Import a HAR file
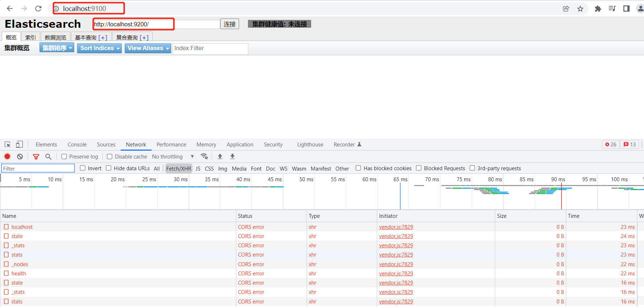Image resolution: width=644 pixels, height=307 pixels. 220,156
